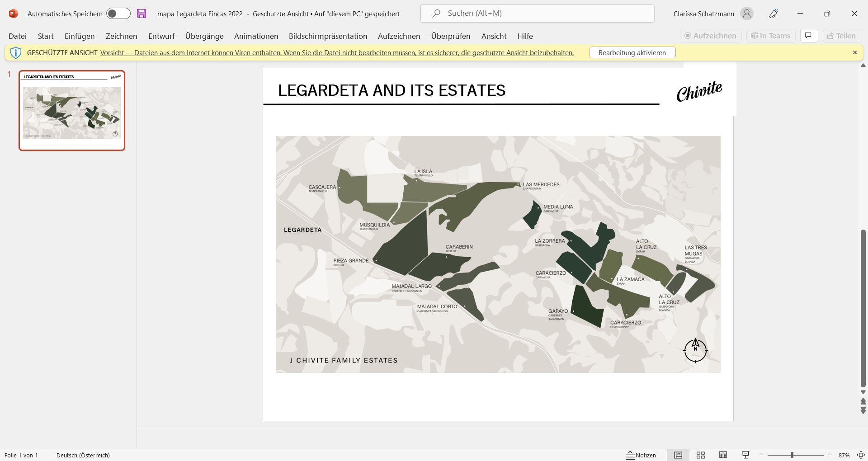Open the Entwurf ribbon tab
Screen dimensions: 868x461
pyautogui.click(x=161, y=36)
